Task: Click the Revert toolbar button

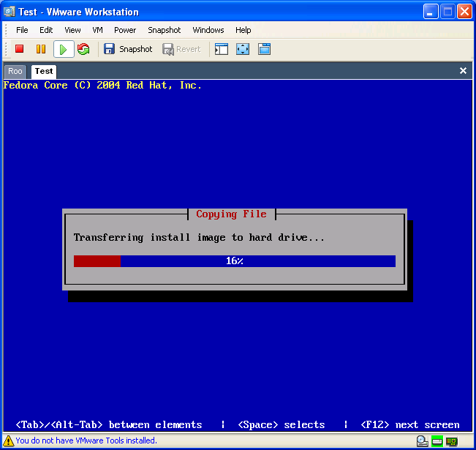Action: [181, 49]
